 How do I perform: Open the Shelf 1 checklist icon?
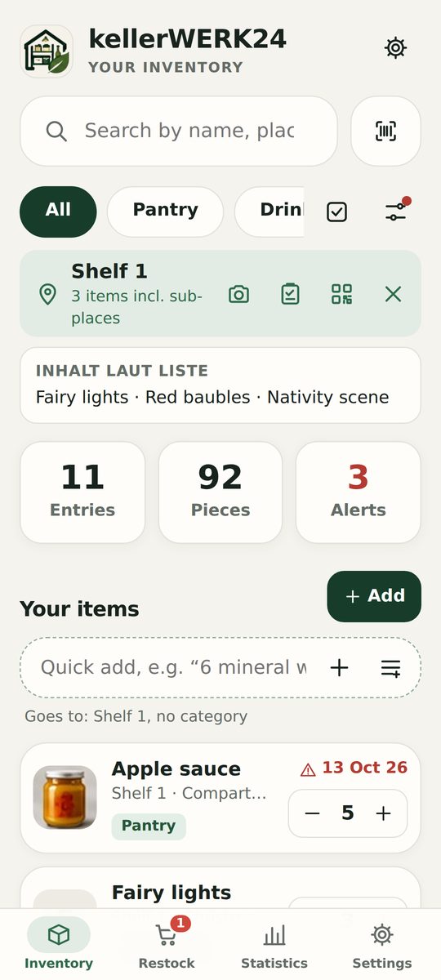coord(290,294)
